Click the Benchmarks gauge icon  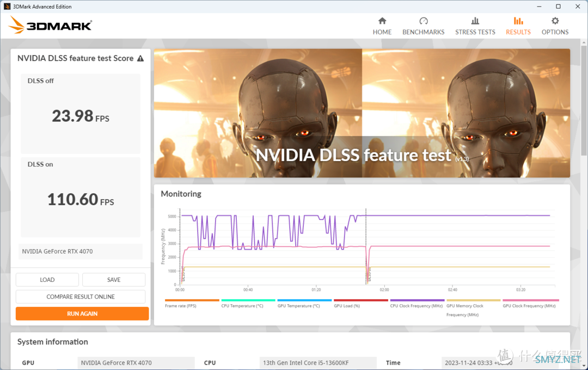(x=424, y=21)
